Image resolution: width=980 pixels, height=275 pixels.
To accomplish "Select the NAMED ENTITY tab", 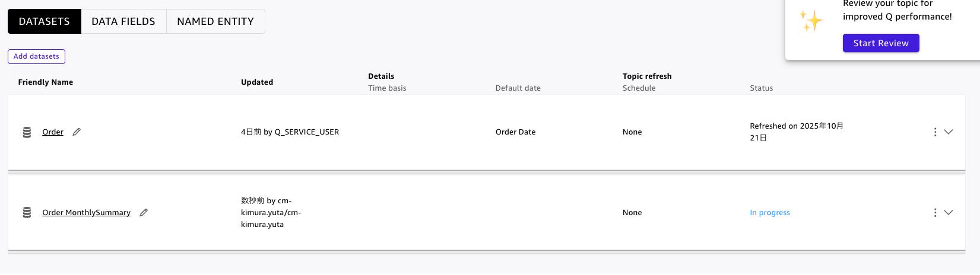I will [x=215, y=21].
